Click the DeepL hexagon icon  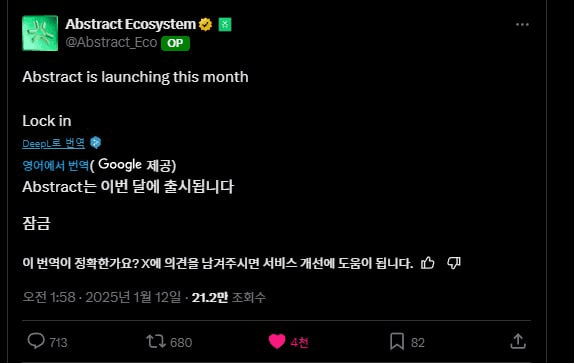pyautogui.click(x=96, y=142)
